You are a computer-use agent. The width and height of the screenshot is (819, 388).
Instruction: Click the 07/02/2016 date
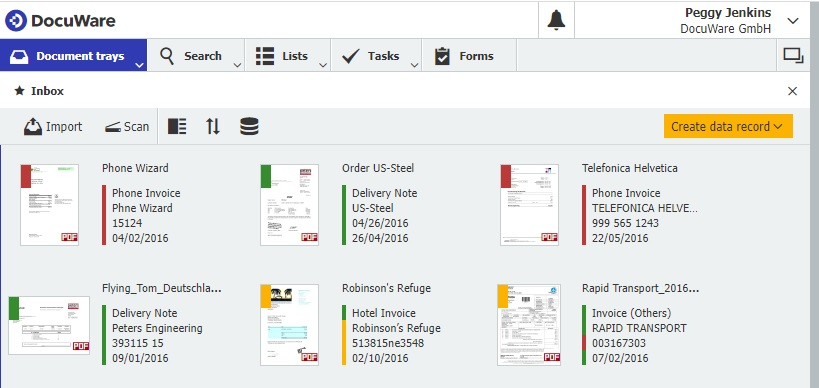pyautogui.click(x=620, y=358)
